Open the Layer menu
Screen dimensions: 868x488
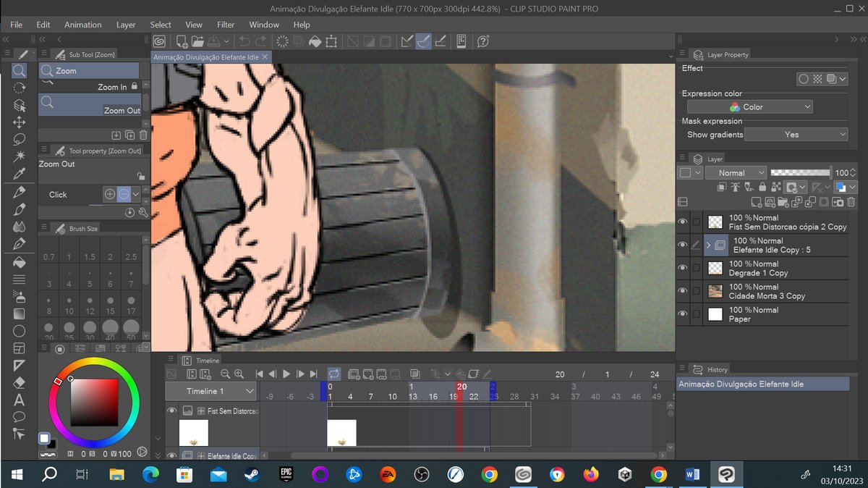pyautogui.click(x=126, y=25)
